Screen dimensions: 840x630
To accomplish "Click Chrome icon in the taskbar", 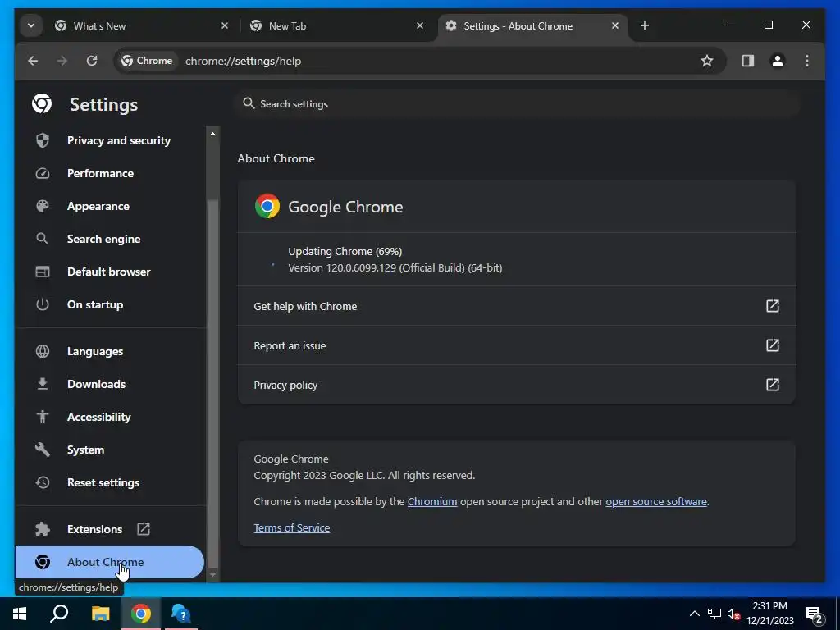I will point(141,614).
